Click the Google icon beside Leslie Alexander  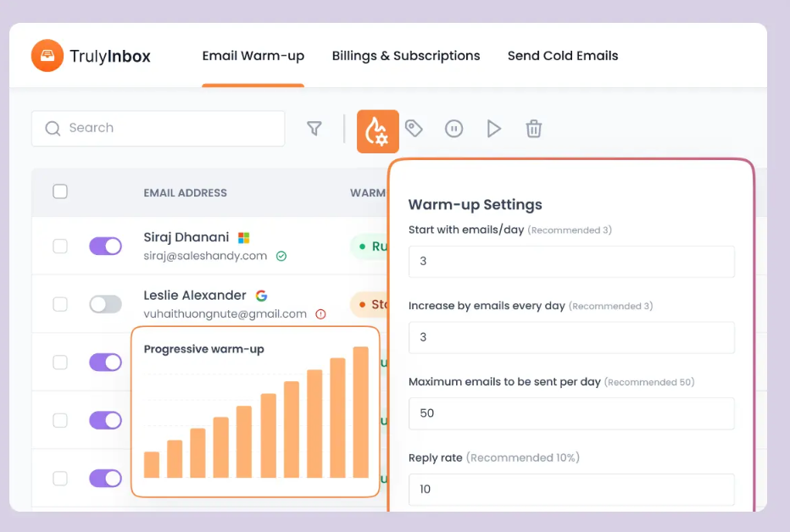pyautogui.click(x=261, y=296)
